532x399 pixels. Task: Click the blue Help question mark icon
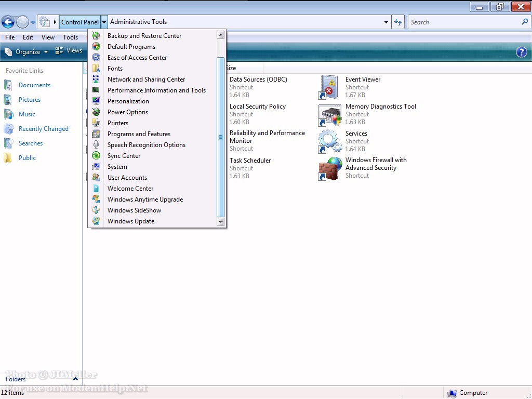(x=522, y=52)
